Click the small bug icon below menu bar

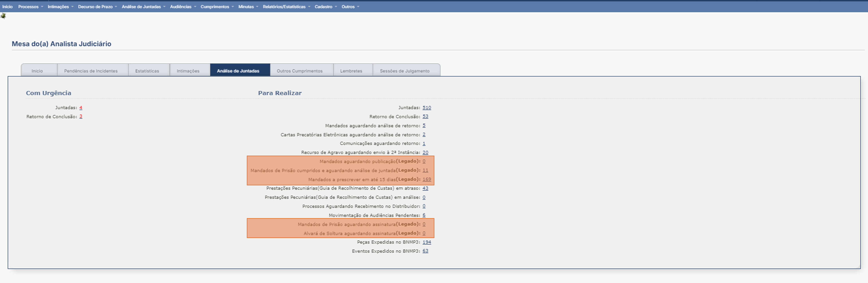point(3,16)
